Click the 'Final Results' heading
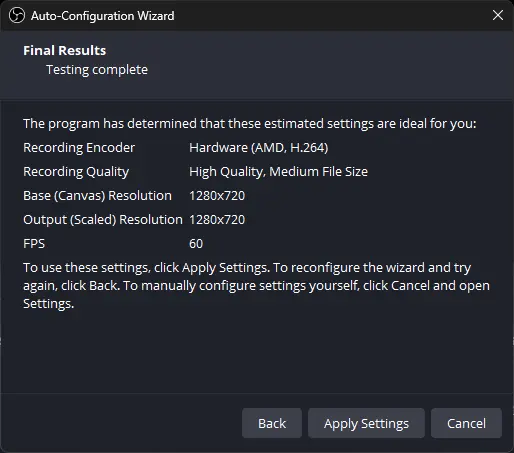The image size is (514, 453). (65, 51)
